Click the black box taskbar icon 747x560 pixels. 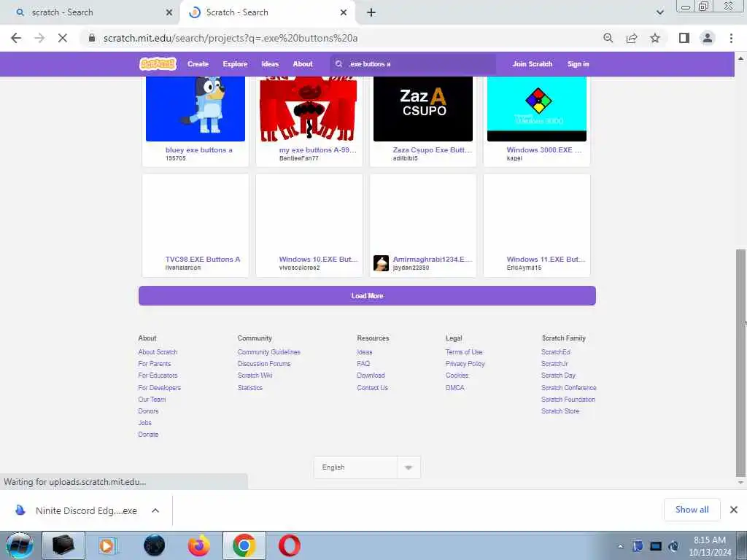(63, 545)
